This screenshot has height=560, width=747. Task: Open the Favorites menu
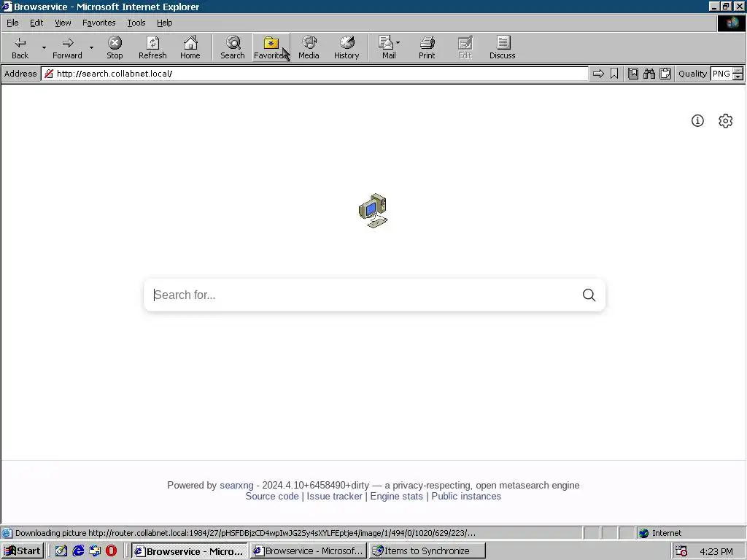click(x=98, y=23)
